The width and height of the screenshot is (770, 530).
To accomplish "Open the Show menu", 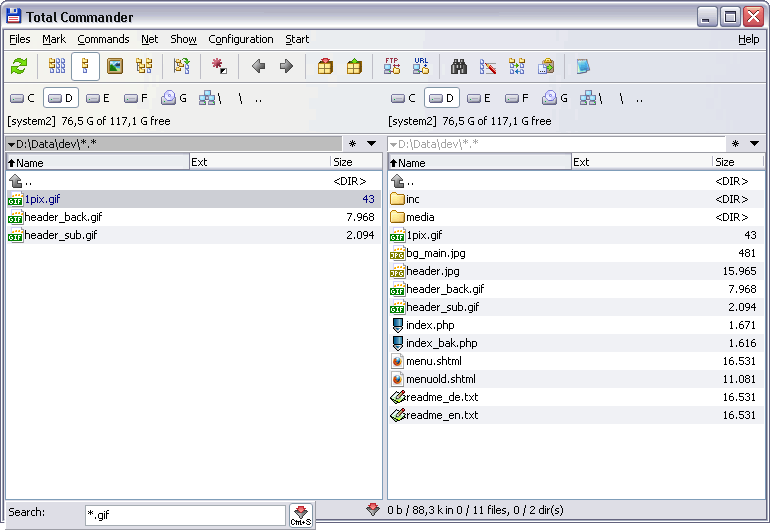I will [x=183, y=39].
